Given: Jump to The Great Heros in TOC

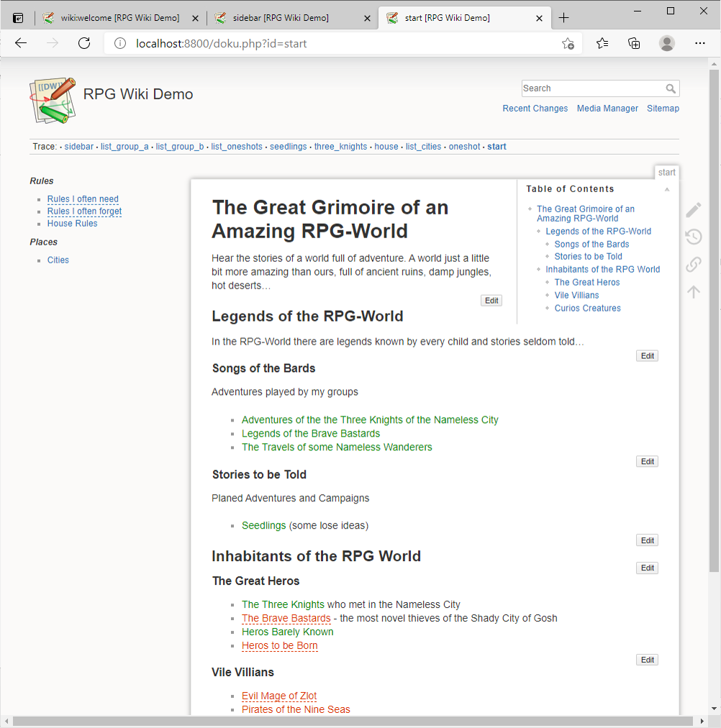Looking at the screenshot, I should pos(587,282).
